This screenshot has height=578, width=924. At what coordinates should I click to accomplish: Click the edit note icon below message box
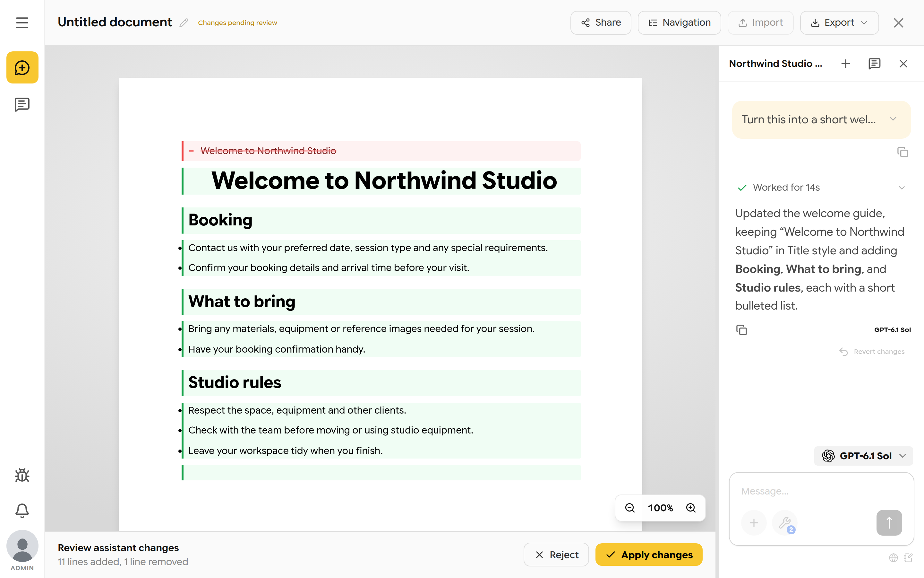pyautogui.click(x=908, y=558)
